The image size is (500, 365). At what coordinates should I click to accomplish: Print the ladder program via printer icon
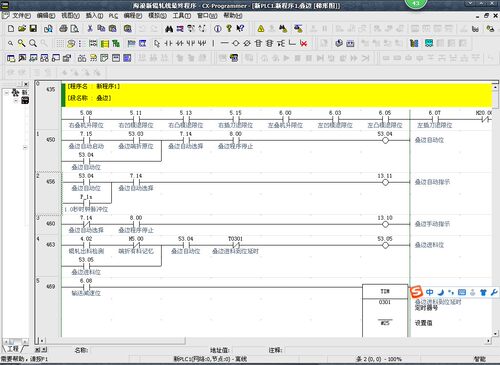(63, 29)
